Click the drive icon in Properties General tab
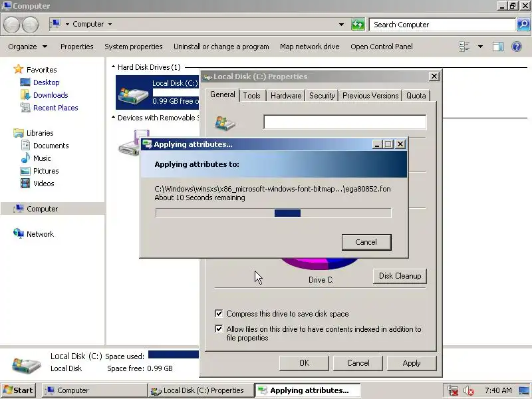 (225, 123)
